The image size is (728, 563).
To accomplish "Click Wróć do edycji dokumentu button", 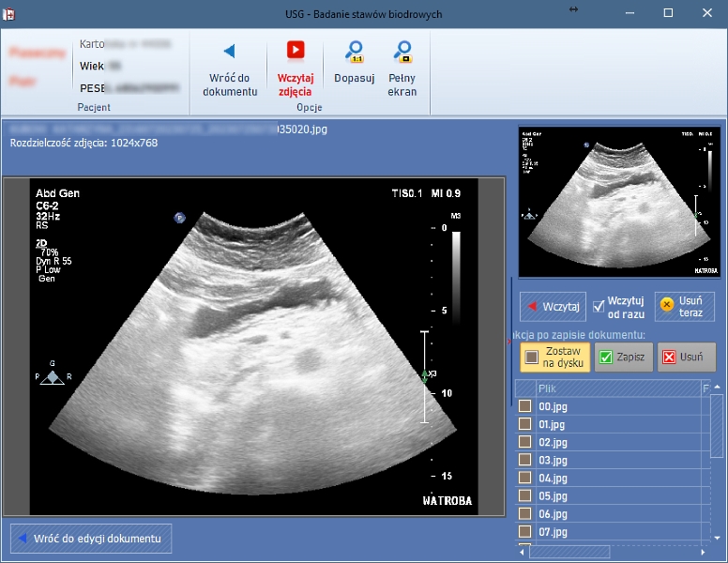I will (91, 539).
